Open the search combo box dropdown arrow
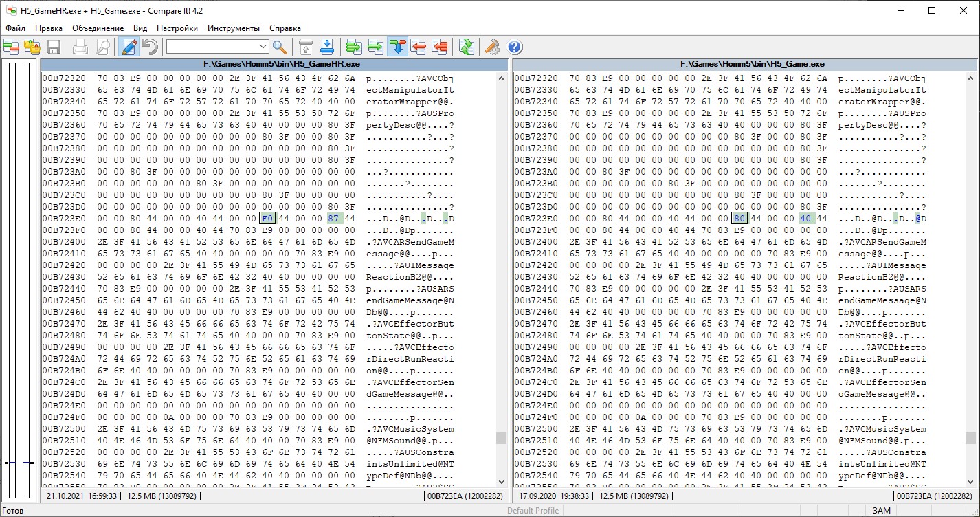 [x=264, y=47]
